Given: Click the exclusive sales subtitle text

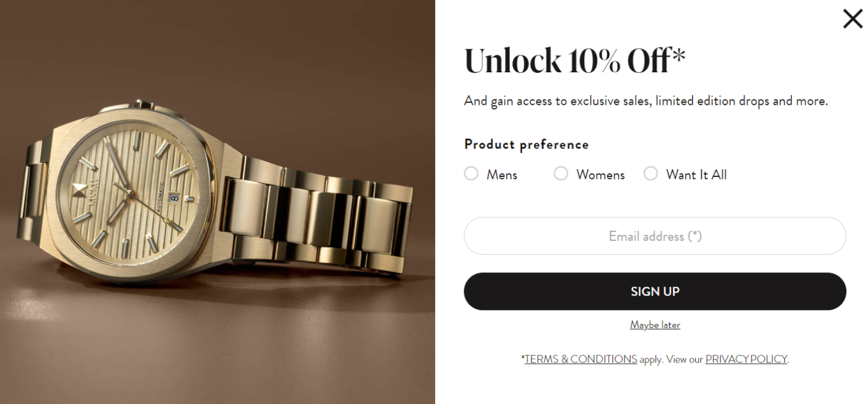Looking at the screenshot, I should (x=646, y=101).
